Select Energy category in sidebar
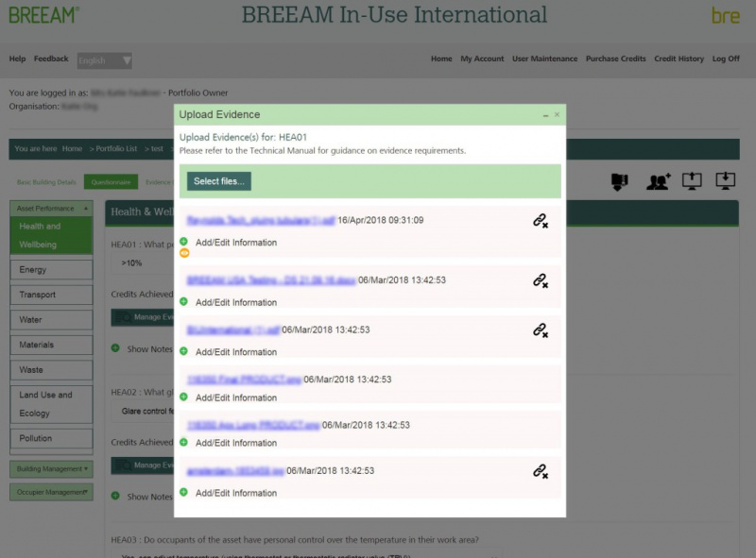Viewport: 756px width, 558px height. click(51, 270)
